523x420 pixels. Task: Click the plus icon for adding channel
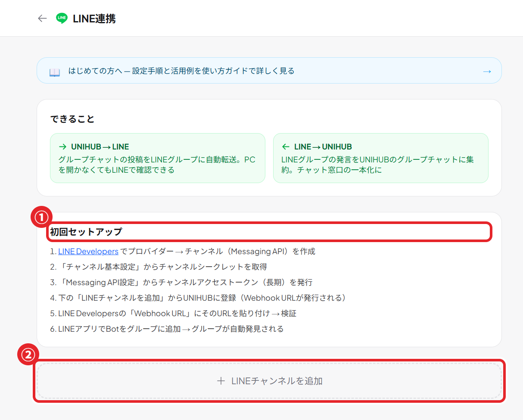click(221, 381)
